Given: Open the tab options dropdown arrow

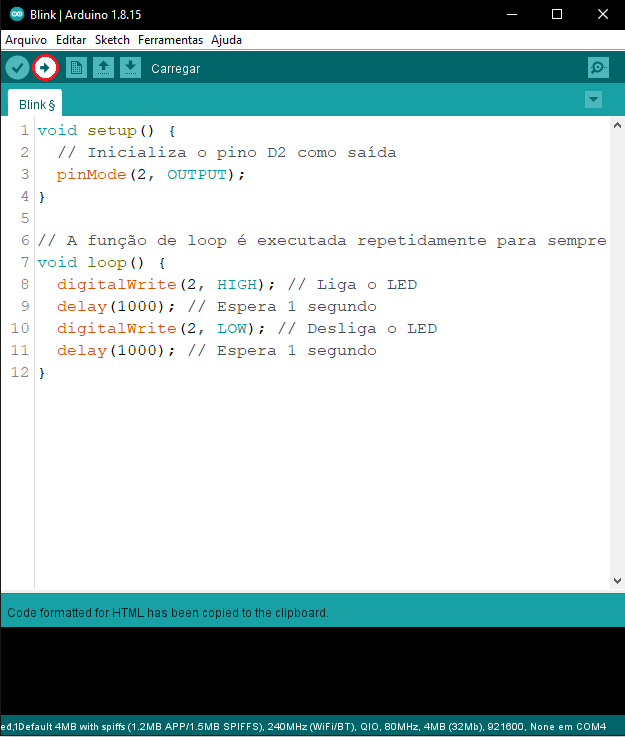Looking at the screenshot, I should pos(594,100).
